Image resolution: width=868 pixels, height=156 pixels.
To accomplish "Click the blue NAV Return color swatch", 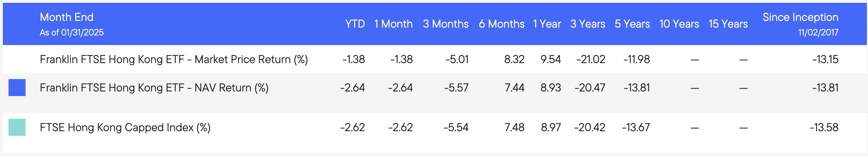I will (x=17, y=88).
